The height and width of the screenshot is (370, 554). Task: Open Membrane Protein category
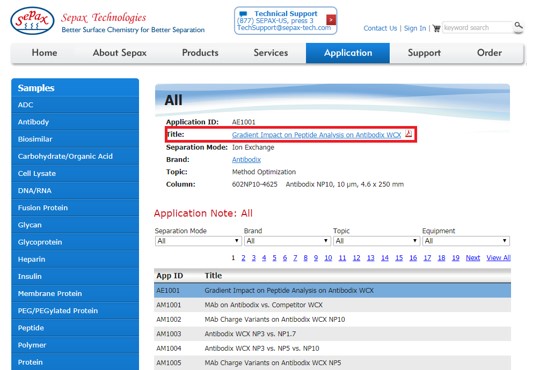pyautogui.click(x=75, y=294)
